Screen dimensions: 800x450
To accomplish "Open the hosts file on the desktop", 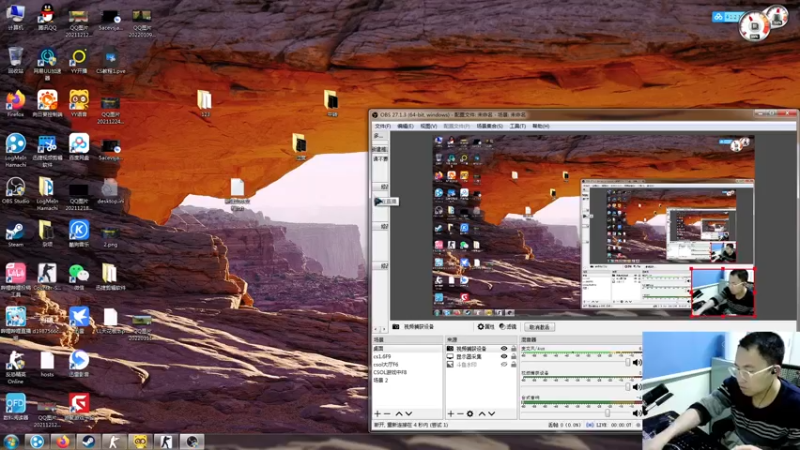I will 47,364.
